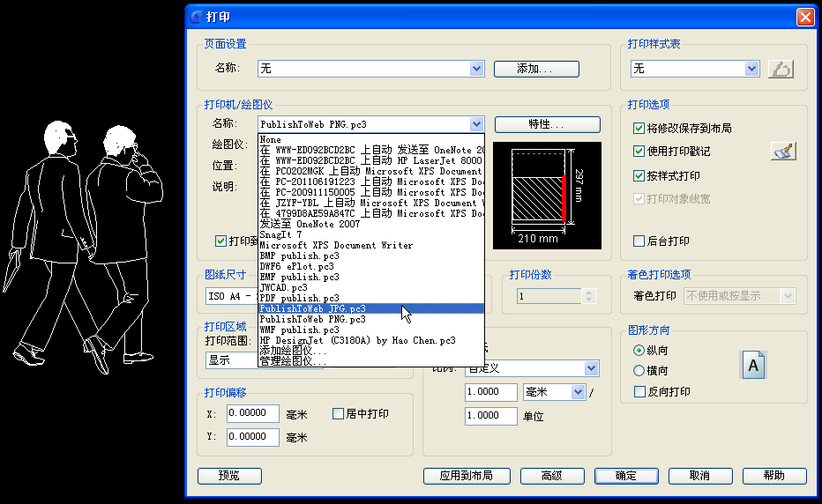Click the preview button
The image size is (822, 504).
229,476
